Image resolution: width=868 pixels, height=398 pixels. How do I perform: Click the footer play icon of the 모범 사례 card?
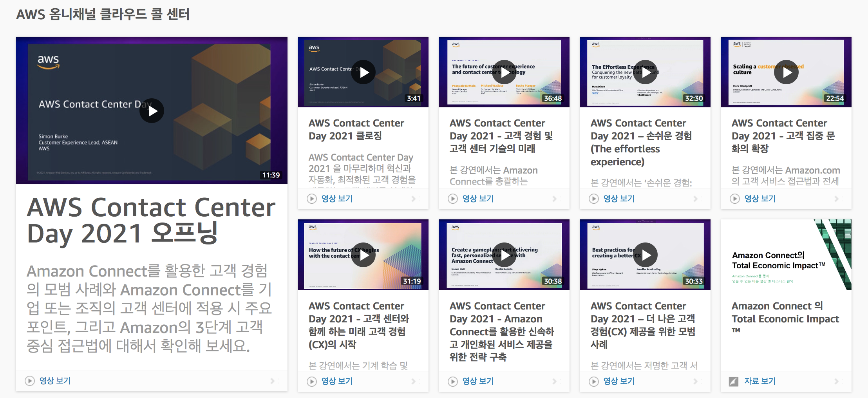(x=594, y=381)
